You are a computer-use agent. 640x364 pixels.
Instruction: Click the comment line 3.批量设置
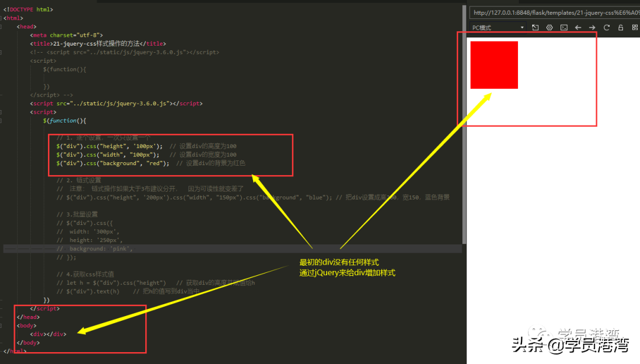[76, 214]
